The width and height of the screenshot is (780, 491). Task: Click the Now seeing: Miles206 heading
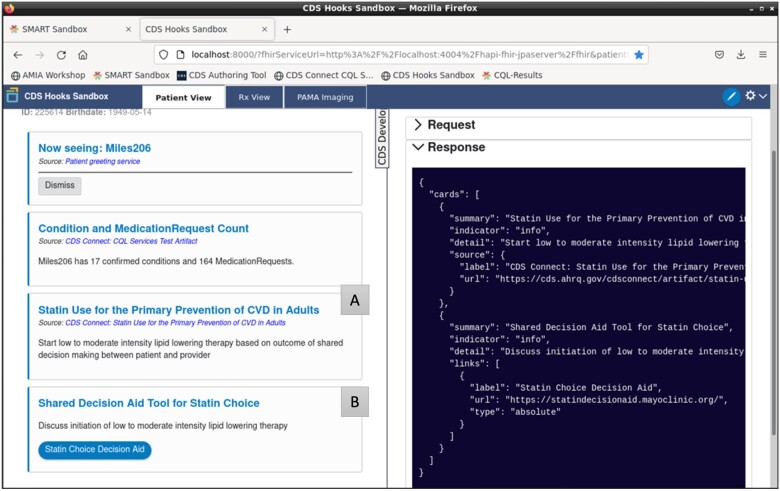[x=95, y=148]
